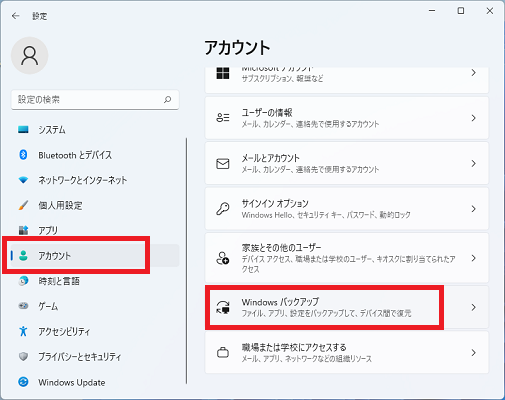The width and height of the screenshot is (505, 400).
Task: Open アプリ category in sidebar
Action: coord(95,230)
